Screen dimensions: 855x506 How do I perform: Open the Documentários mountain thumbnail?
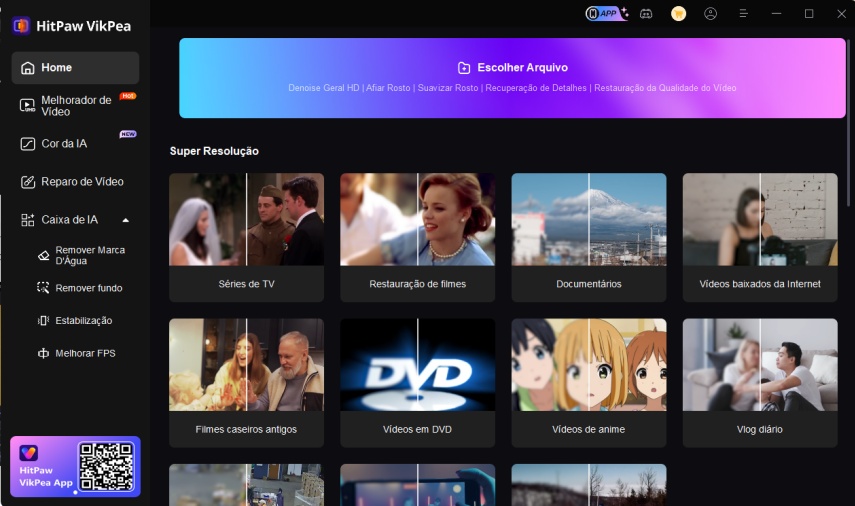coord(589,220)
